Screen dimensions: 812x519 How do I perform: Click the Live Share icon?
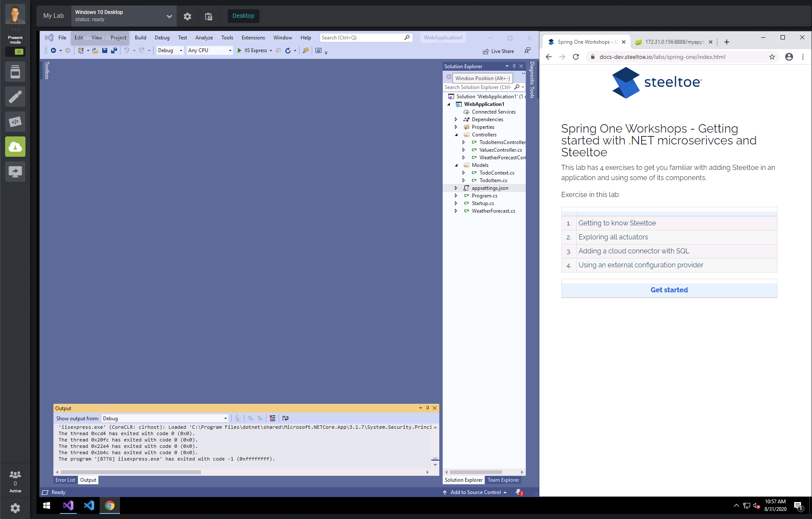tap(486, 51)
